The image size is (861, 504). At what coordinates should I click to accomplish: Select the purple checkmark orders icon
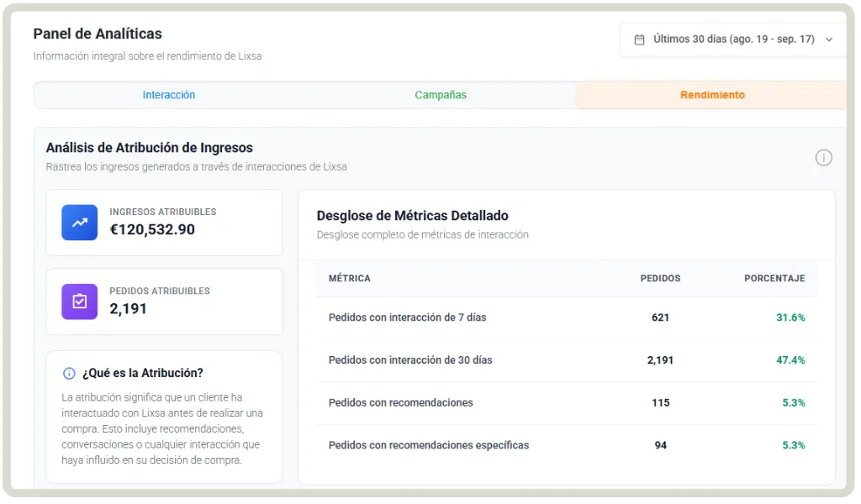click(78, 302)
